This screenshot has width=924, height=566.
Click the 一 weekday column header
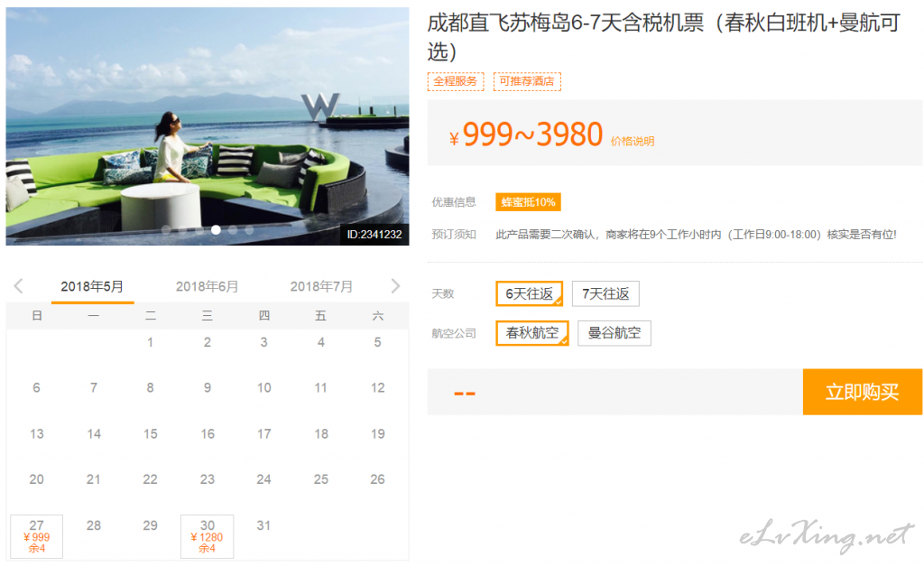pyautogui.click(x=93, y=316)
